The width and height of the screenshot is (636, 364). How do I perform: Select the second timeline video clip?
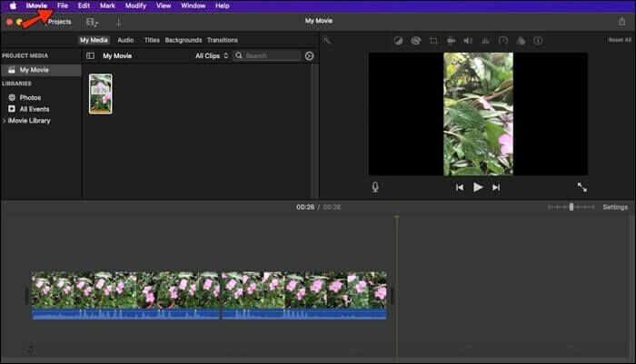(304, 290)
